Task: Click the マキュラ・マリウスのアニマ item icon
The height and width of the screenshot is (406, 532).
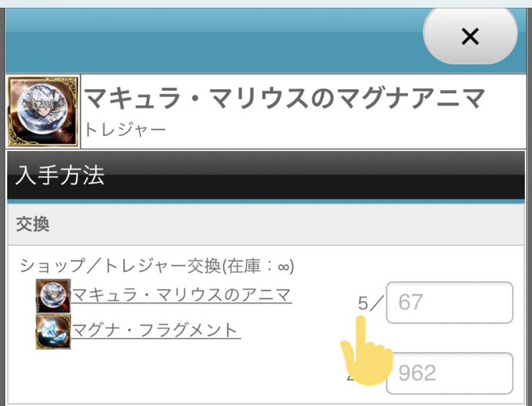Action: click(x=53, y=296)
